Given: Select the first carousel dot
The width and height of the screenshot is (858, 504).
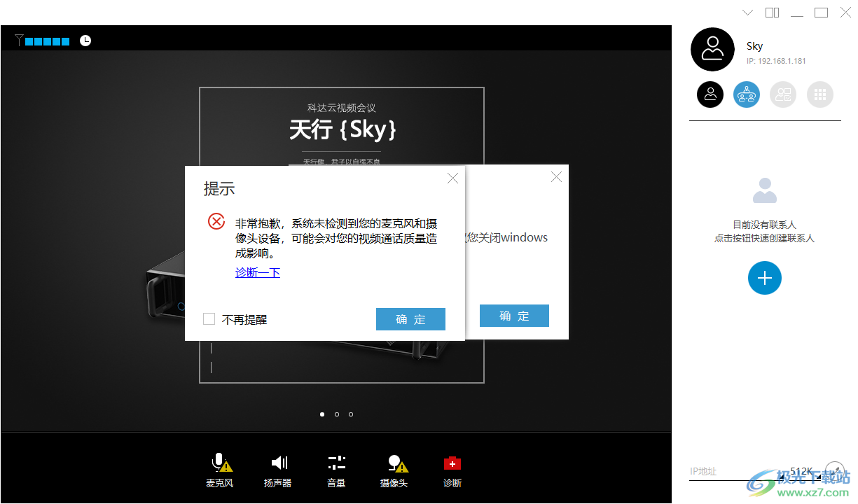Looking at the screenshot, I should click(322, 414).
